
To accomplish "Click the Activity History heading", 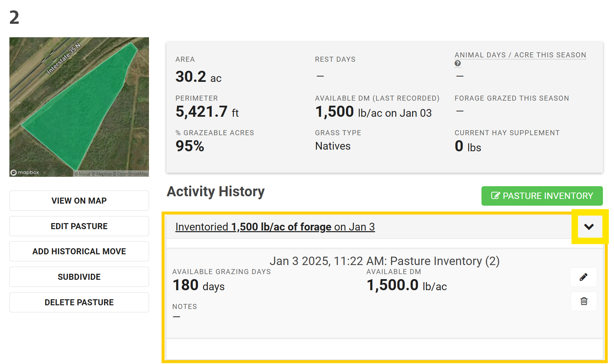I will pyautogui.click(x=216, y=192).
